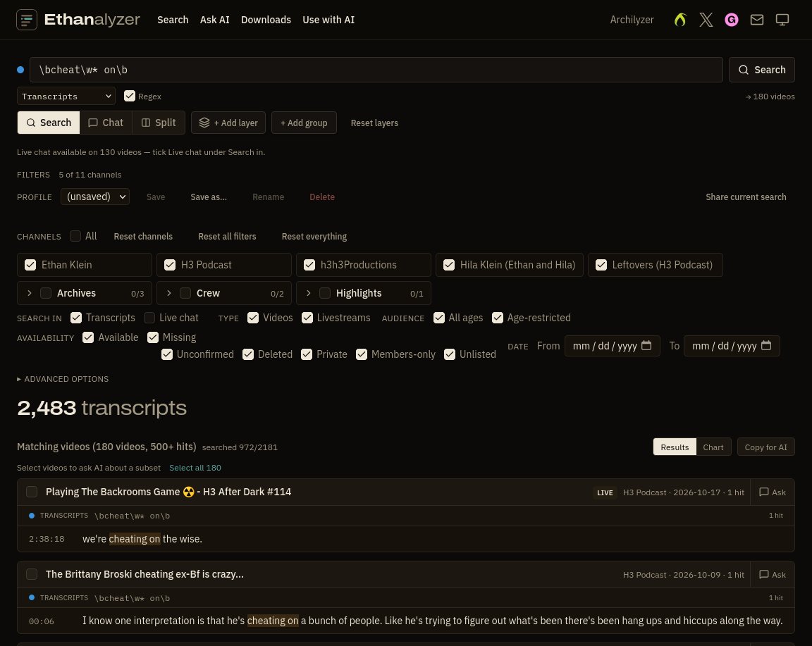Screen dimensions: 812x646
Task: Click the monitor display theme icon
Action: point(782,20)
